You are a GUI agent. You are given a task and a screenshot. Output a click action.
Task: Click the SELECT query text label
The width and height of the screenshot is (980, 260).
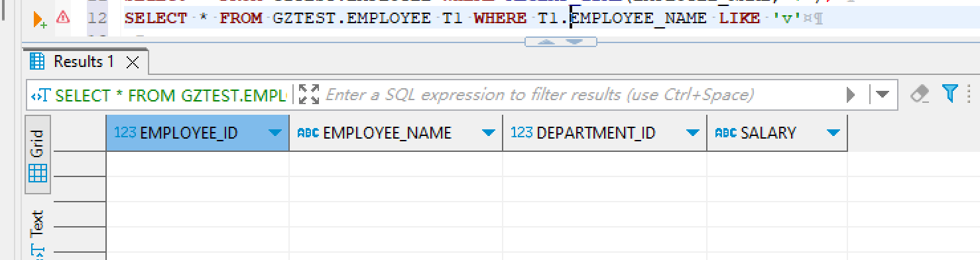171,96
